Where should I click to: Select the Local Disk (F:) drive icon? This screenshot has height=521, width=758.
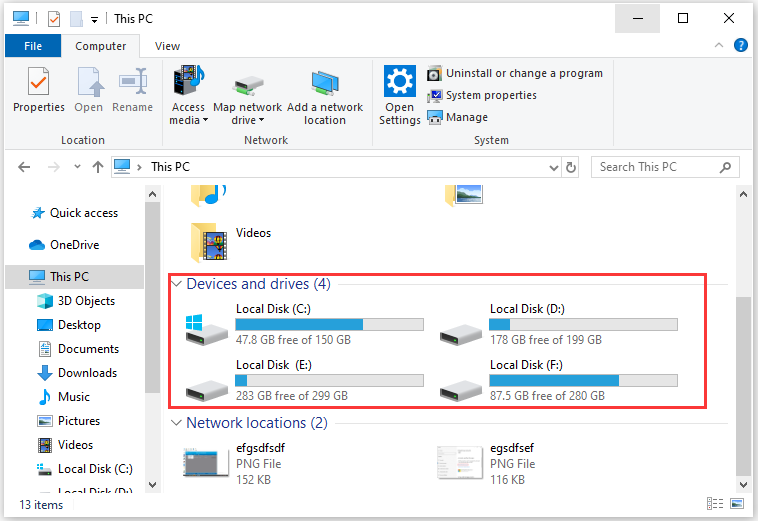pos(461,390)
